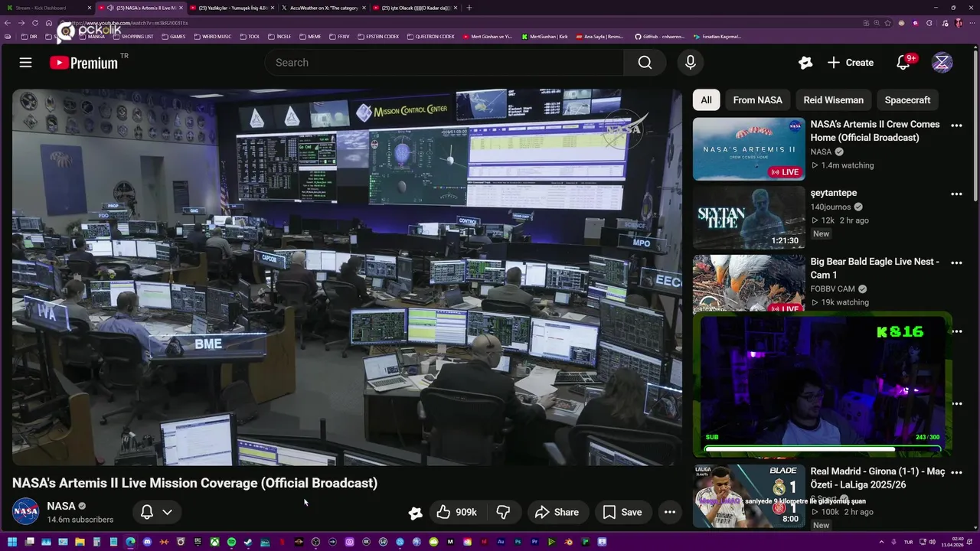Open YouTube notifications bell
980x551 pixels.
pyautogui.click(x=903, y=63)
